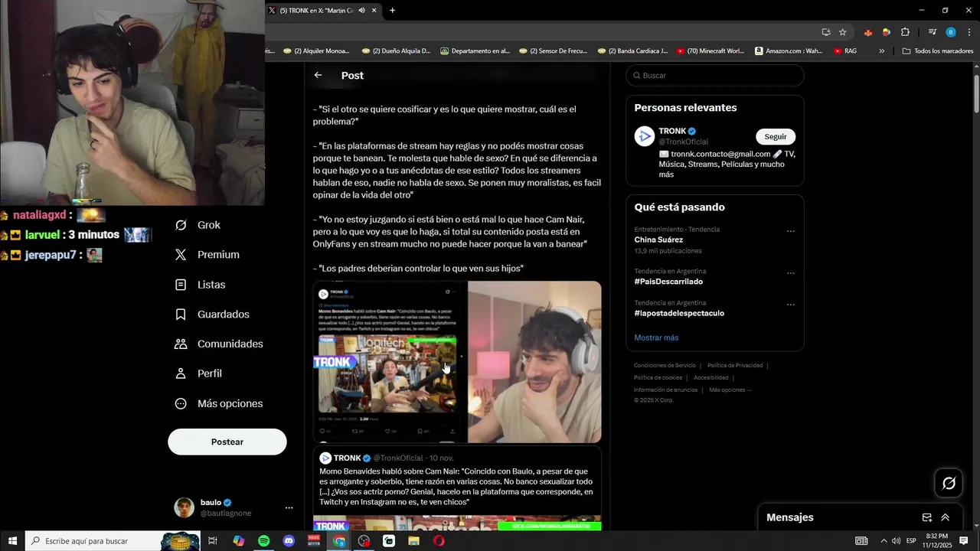980x551 pixels.
Task: Open Condiciones de Servicio link
Action: [665, 365]
